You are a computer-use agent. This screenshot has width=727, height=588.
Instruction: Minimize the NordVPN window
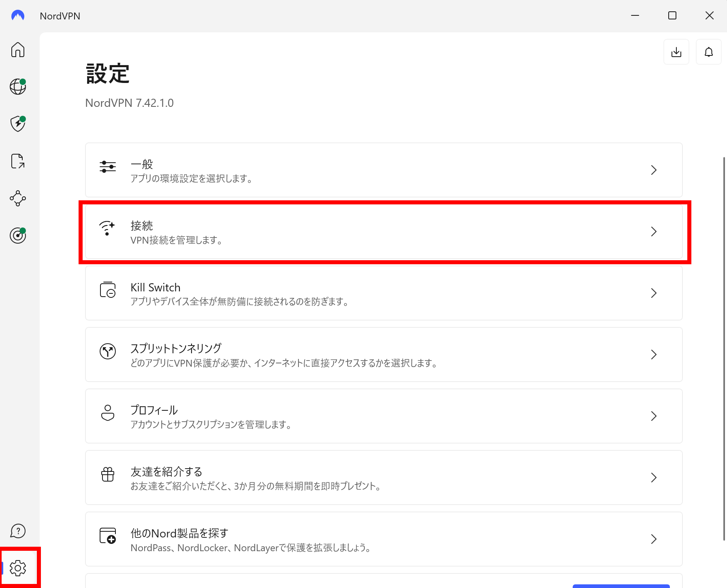[635, 15]
